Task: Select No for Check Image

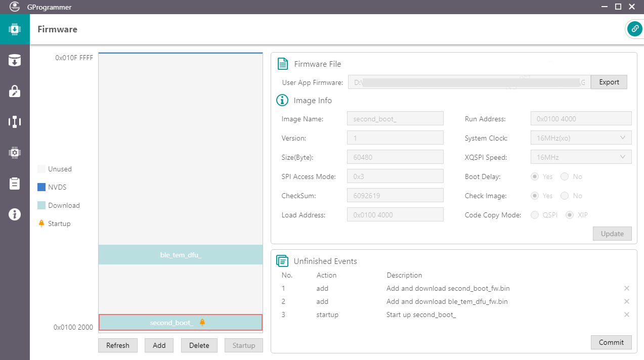Action: (565, 196)
